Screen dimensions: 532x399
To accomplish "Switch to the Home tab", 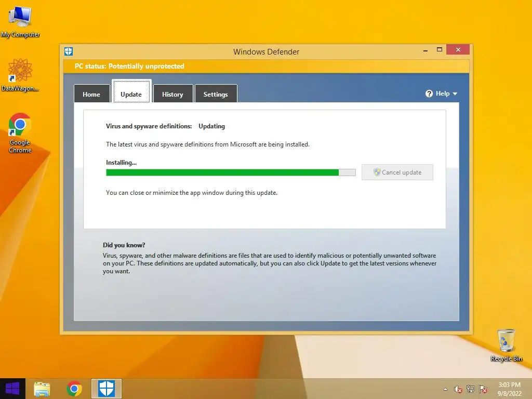I will point(91,94).
